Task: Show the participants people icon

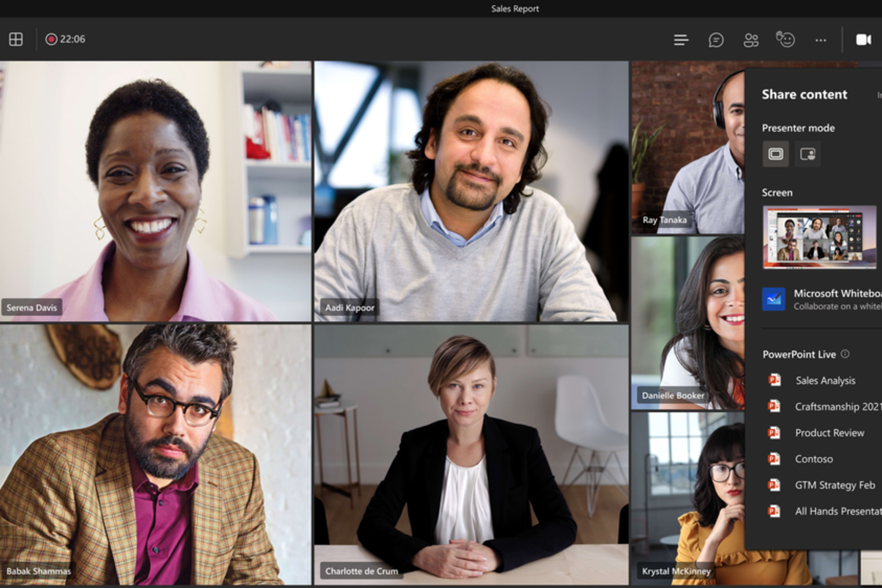Action: point(751,40)
